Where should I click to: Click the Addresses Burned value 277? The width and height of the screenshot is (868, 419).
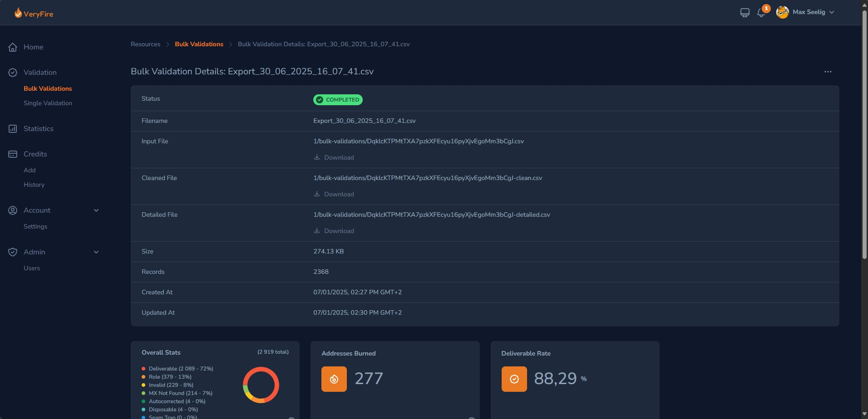click(x=369, y=378)
